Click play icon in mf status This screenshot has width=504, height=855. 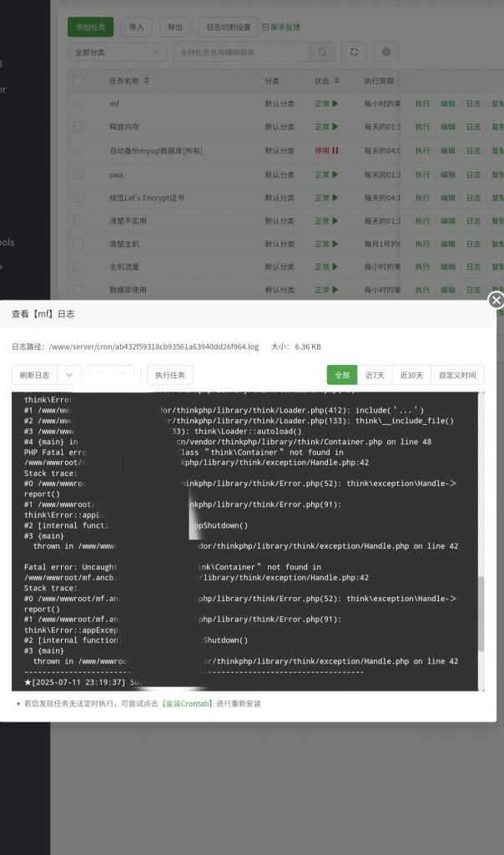(335, 104)
